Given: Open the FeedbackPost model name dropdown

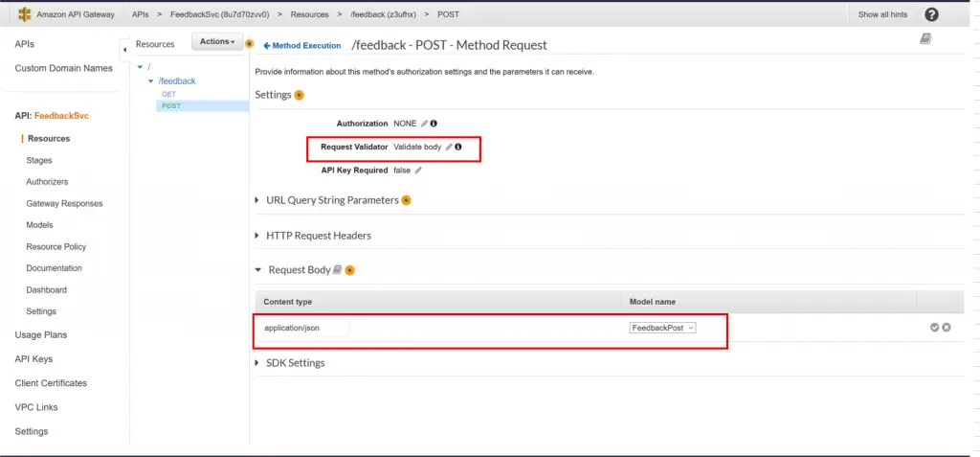Looking at the screenshot, I should click(x=662, y=328).
